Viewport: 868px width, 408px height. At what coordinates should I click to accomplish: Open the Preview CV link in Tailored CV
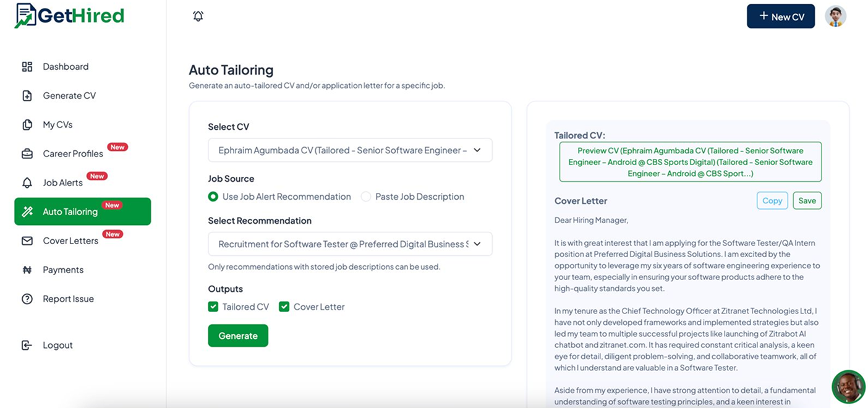691,163
